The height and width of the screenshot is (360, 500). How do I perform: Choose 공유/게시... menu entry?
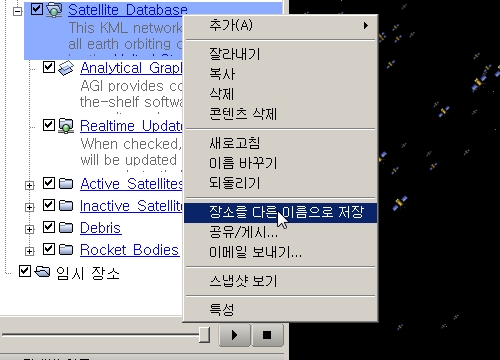(x=280, y=232)
